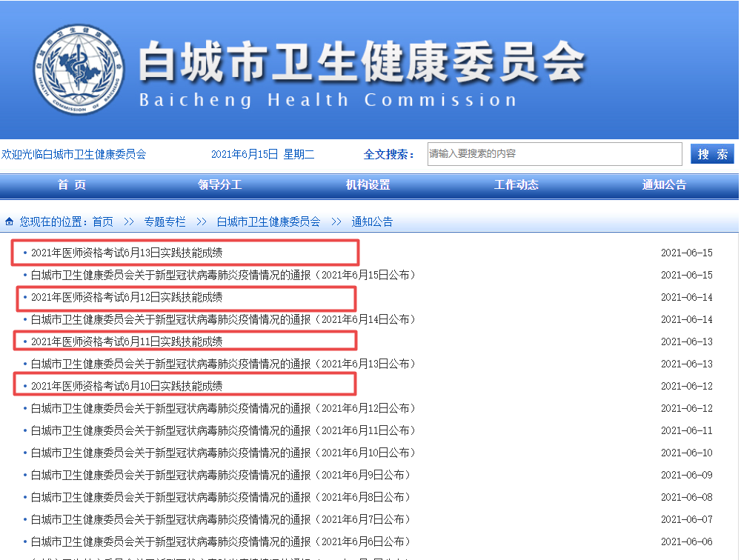Open the 通知公告 navigation menu item
This screenshot has height=560, width=741.
pyautogui.click(x=663, y=185)
